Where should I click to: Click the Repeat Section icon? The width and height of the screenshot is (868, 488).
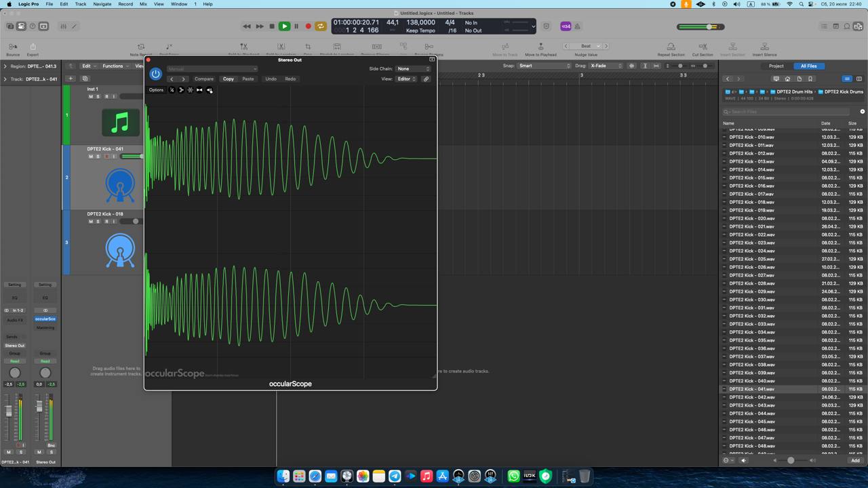671,47
